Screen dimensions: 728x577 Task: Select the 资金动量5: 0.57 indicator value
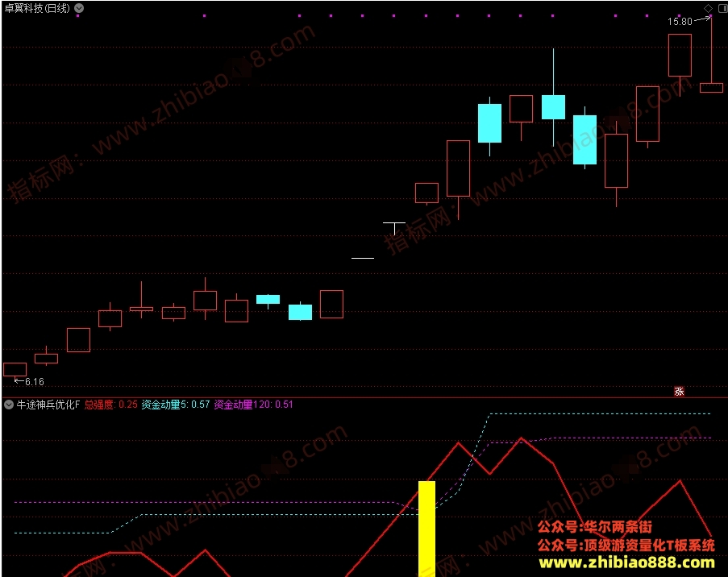coord(176,405)
